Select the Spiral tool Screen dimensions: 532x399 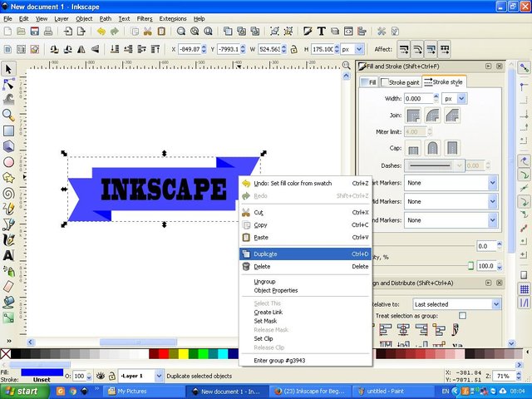point(8,193)
